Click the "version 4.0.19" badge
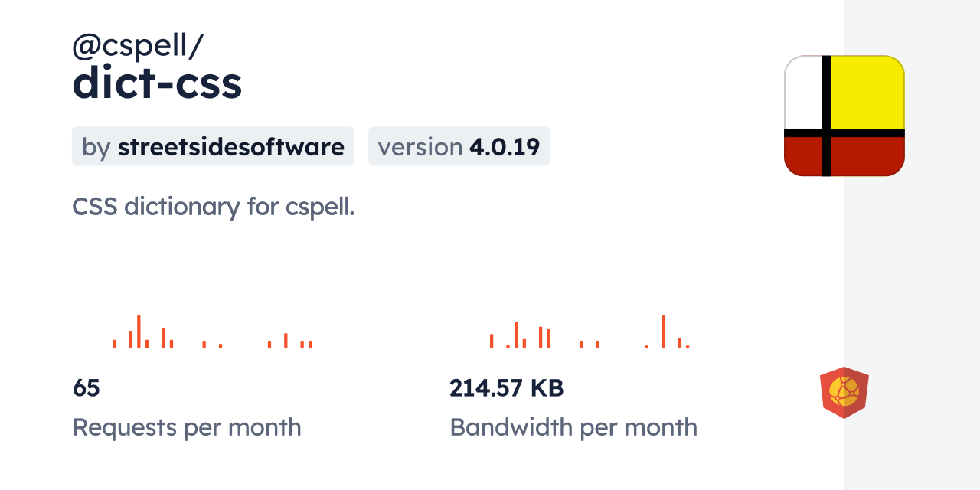980x490 pixels. (x=459, y=146)
